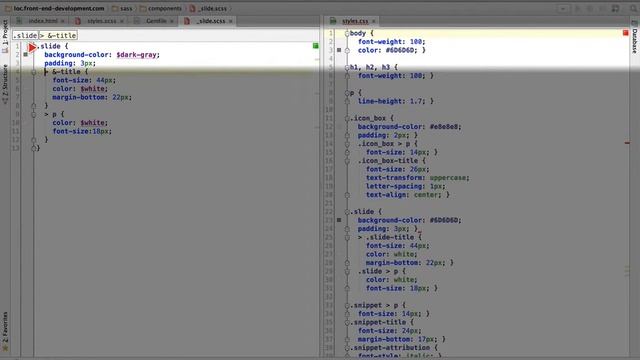Collapse the .slide rule in styles.css
The image size is (640, 360).
point(347,212)
